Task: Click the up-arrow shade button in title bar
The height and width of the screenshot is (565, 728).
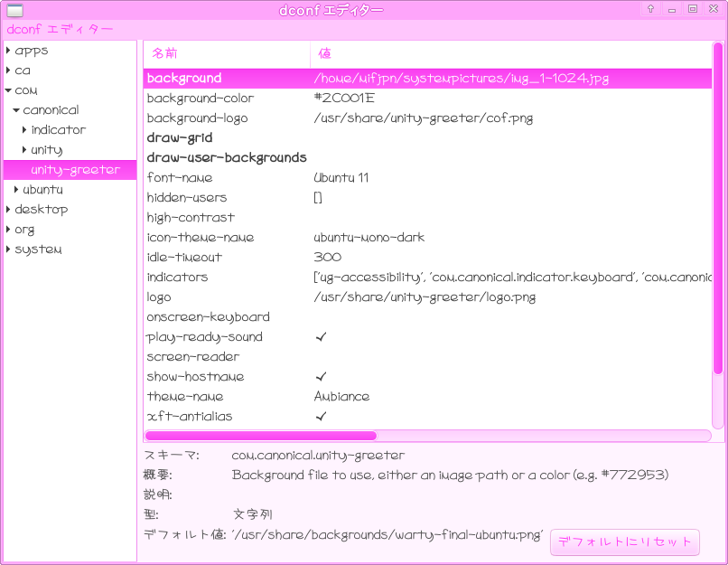Action: 650,9
